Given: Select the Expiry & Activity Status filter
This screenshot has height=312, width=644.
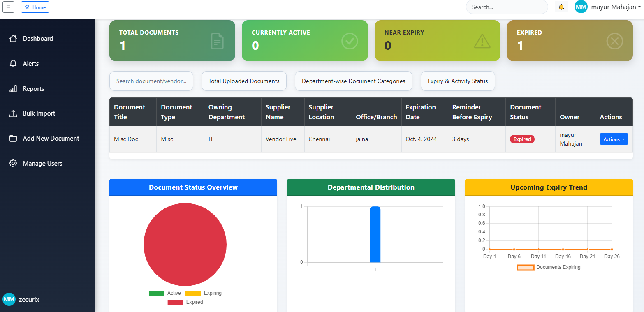Looking at the screenshot, I should (457, 81).
